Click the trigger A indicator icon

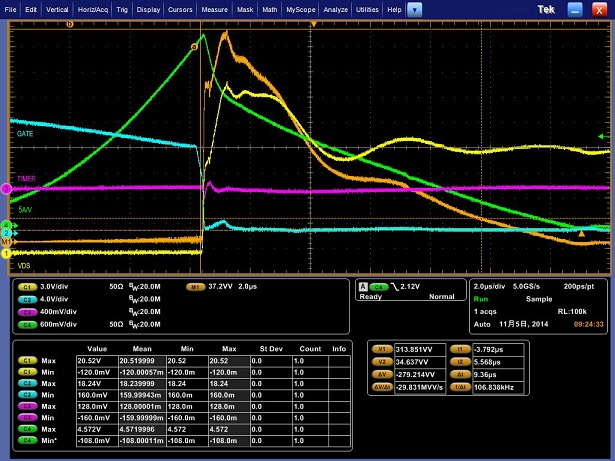pos(363,287)
